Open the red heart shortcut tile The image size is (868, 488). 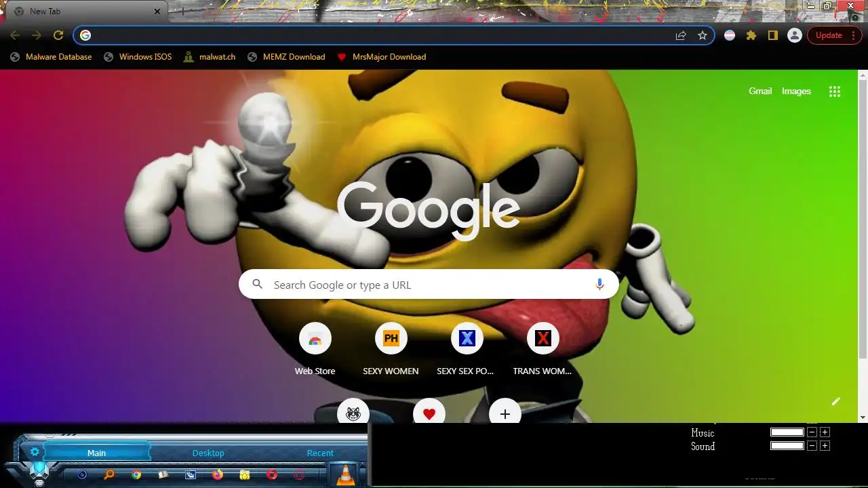(429, 412)
